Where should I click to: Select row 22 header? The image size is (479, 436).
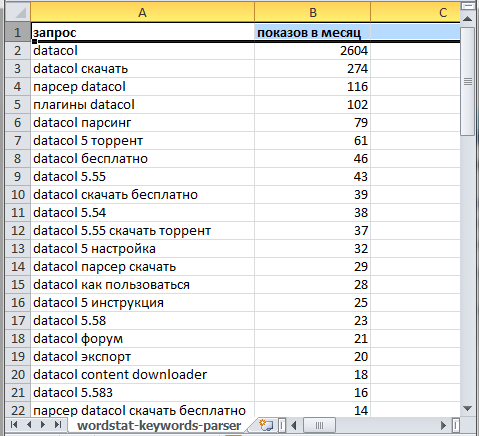click(x=18, y=410)
